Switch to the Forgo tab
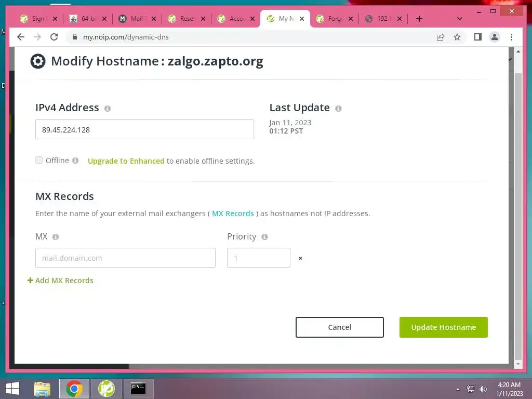 pyautogui.click(x=334, y=19)
